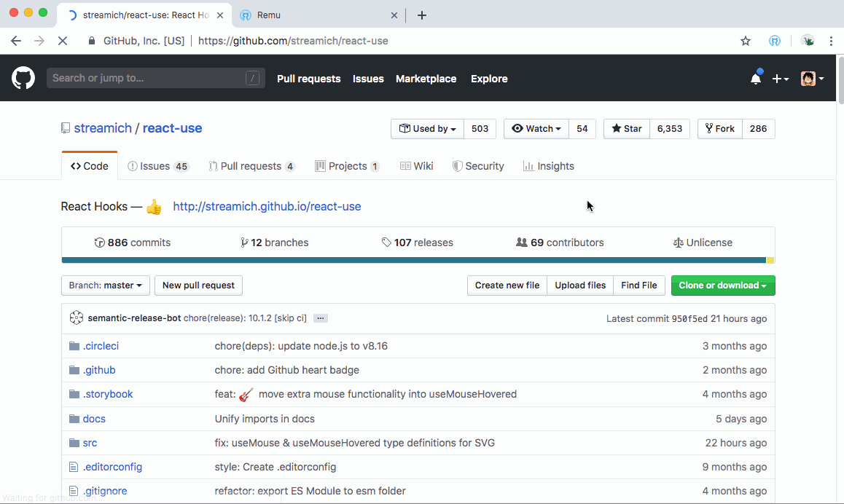Open Marketplace in top navigation

(426, 79)
